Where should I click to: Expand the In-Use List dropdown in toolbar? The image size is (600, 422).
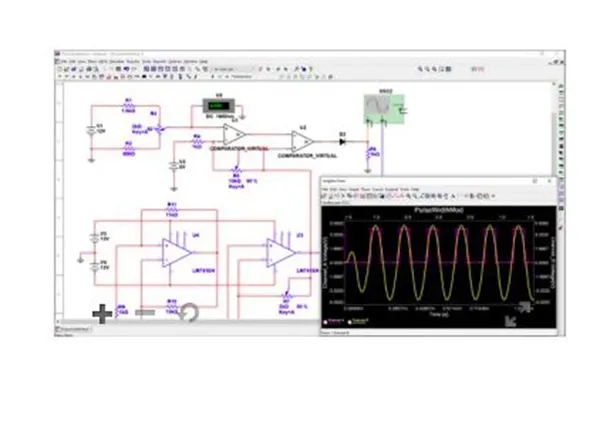tap(233, 69)
